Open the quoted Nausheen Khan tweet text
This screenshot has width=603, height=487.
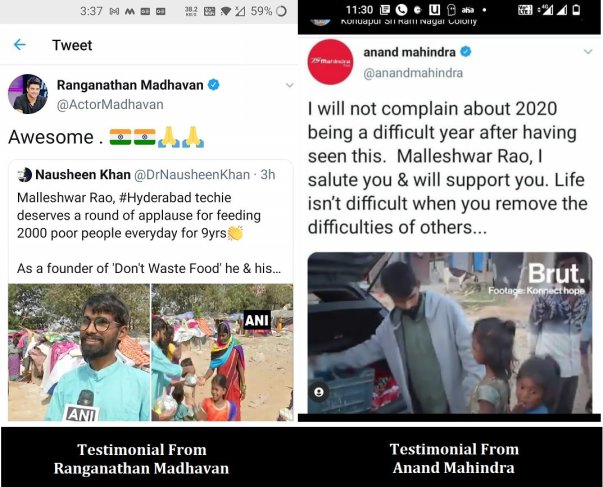[x=149, y=233]
